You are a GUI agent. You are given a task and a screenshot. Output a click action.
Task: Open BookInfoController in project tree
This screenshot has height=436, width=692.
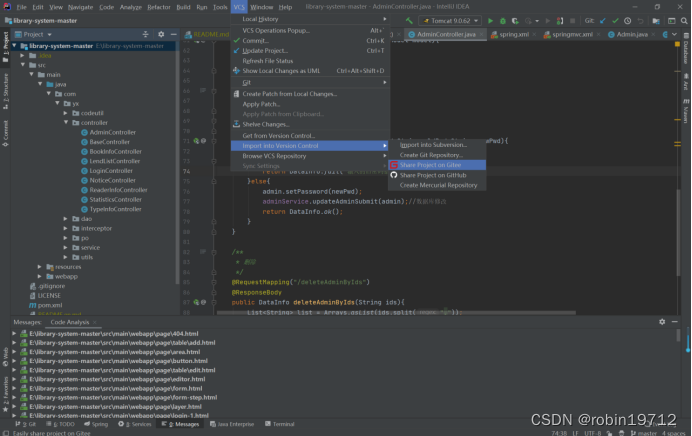tap(111, 151)
